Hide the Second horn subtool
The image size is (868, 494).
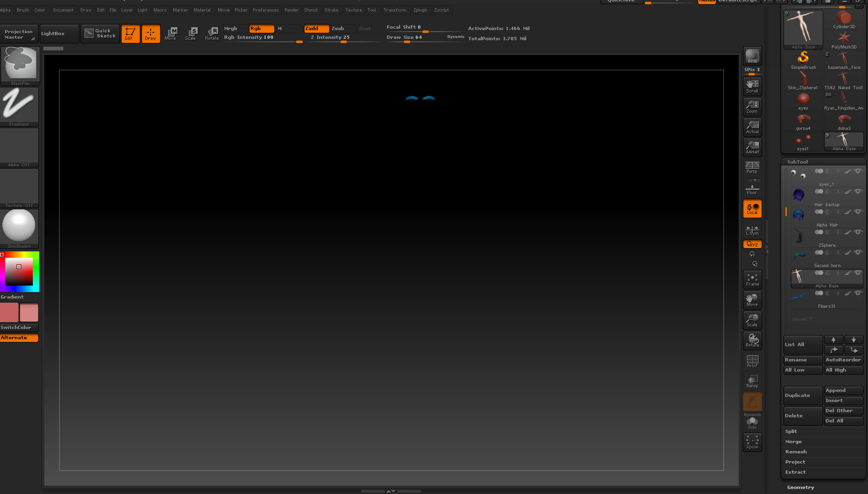pyautogui.click(x=858, y=252)
